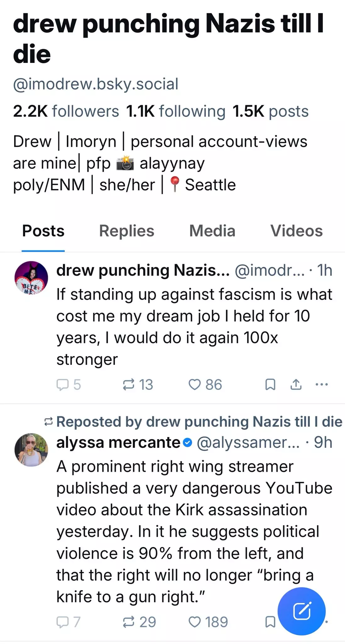Bookmark alyssa mercante's post
Screen dimensions: 345x644
pos(270,622)
